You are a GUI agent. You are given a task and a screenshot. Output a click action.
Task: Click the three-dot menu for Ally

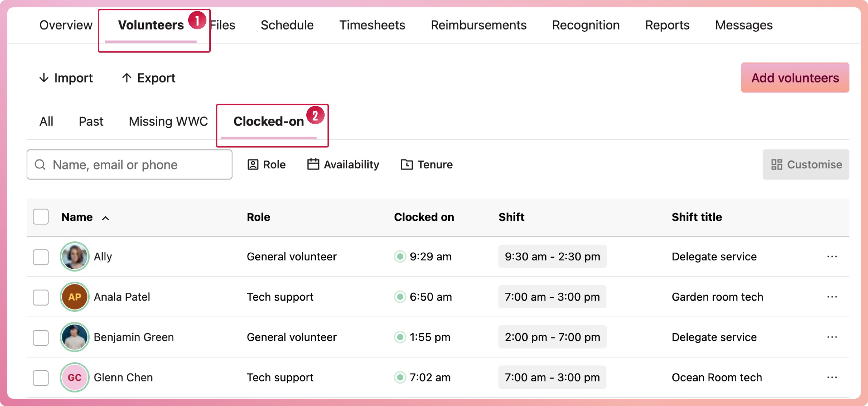832,257
